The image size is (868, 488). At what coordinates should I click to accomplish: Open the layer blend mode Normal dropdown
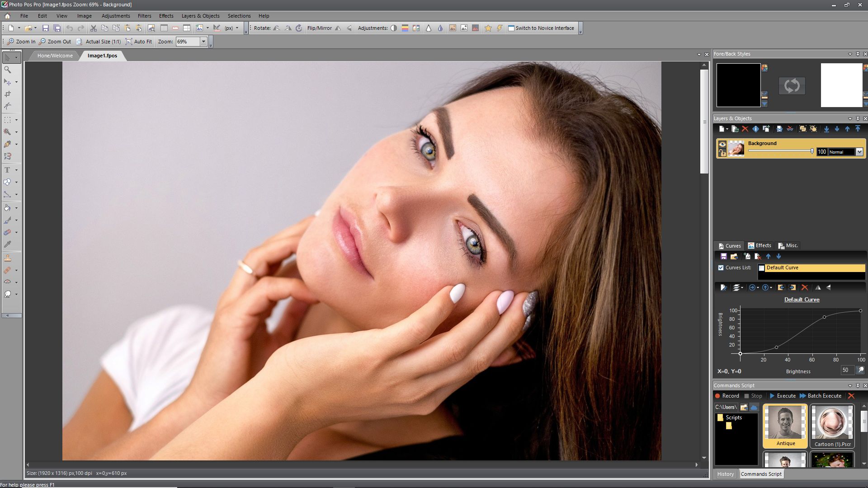click(x=859, y=152)
